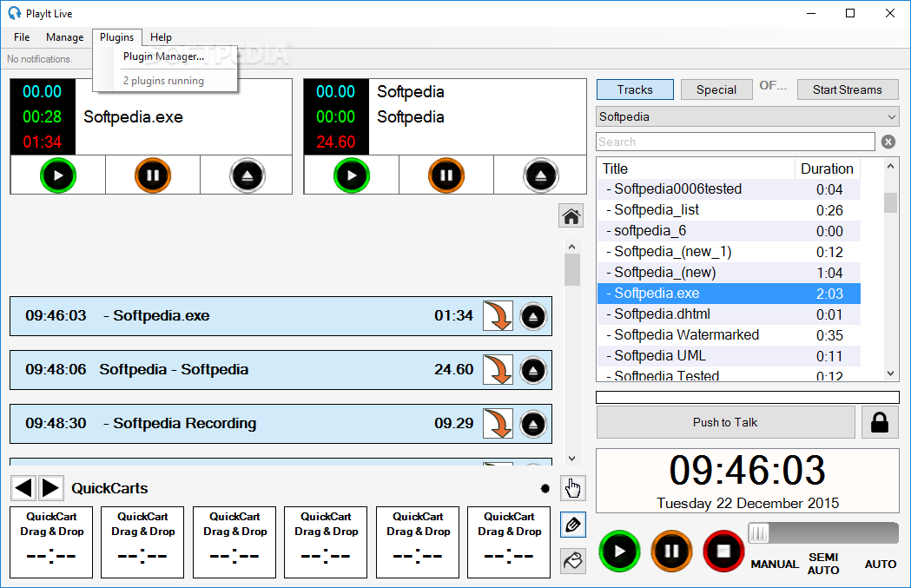Screen dimensions: 911x588
Task: Click the pencil edit QuickCarts icon
Action: click(573, 525)
